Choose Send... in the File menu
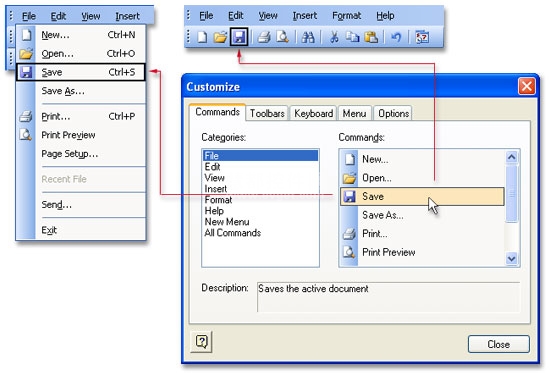 pyautogui.click(x=81, y=204)
